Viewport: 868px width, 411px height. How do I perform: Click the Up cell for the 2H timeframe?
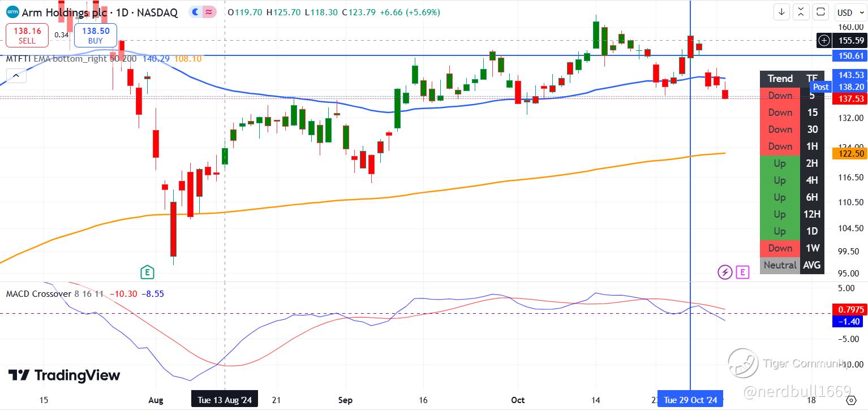[780, 163]
